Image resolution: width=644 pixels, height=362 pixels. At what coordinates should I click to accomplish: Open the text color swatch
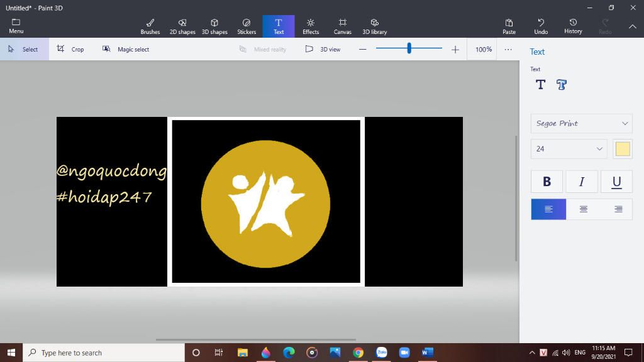click(623, 148)
